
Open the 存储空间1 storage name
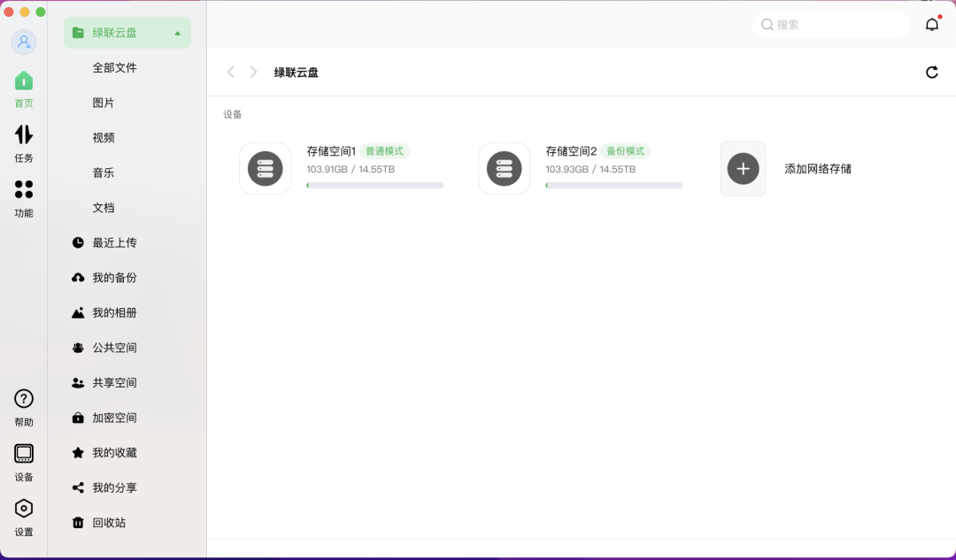pos(331,151)
